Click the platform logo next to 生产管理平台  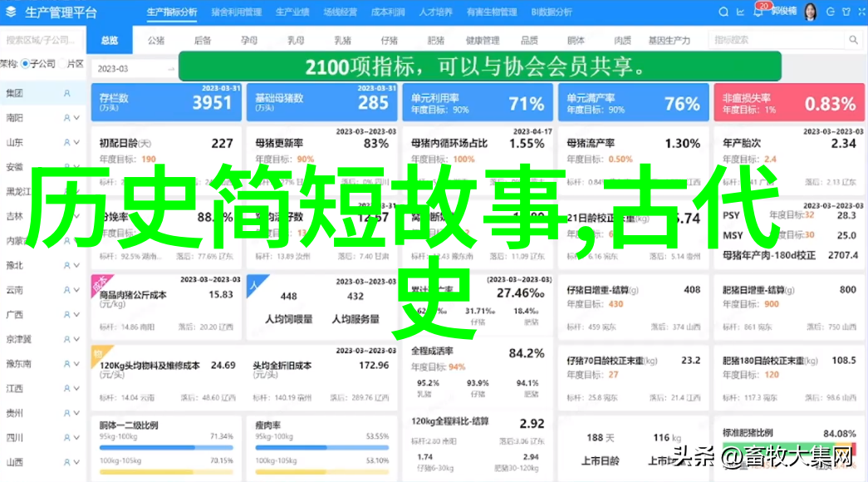click(12, 12)
